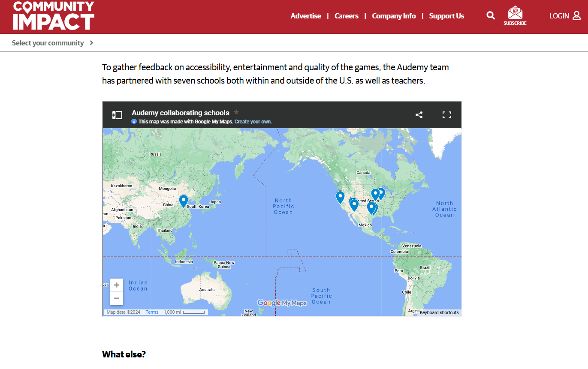Go to the Careers page
The image size is (588, 369).
[347, 16]
